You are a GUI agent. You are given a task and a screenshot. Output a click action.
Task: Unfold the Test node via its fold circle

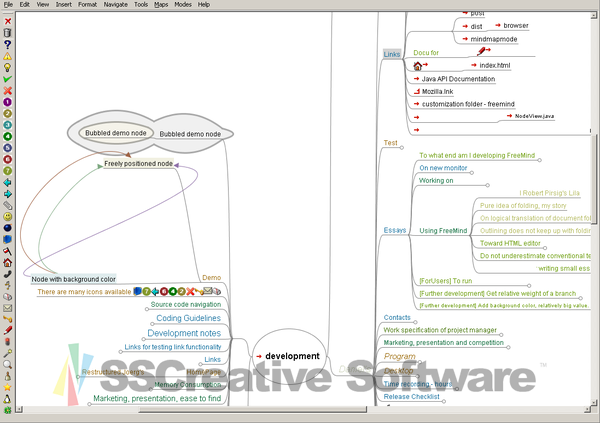[402, 147]
